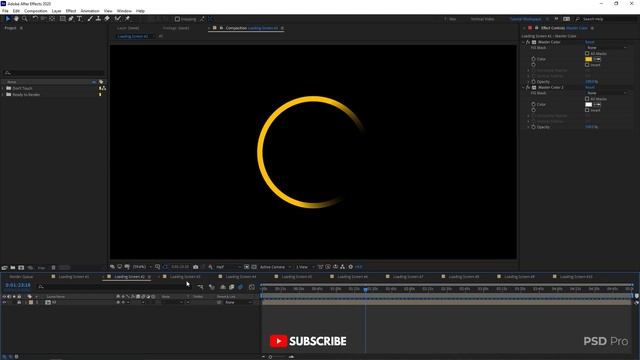Select the Eraser tool

(x=107, y=19)
